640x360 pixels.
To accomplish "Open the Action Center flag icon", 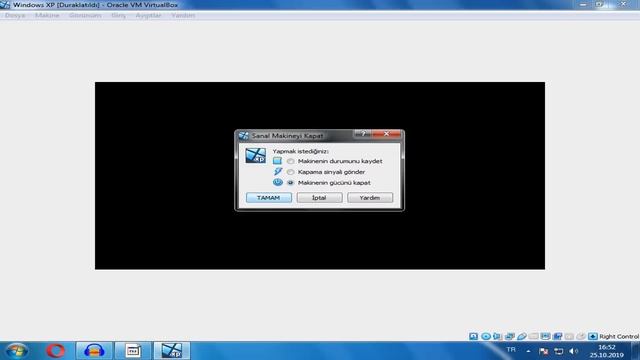I will point(543,351).
